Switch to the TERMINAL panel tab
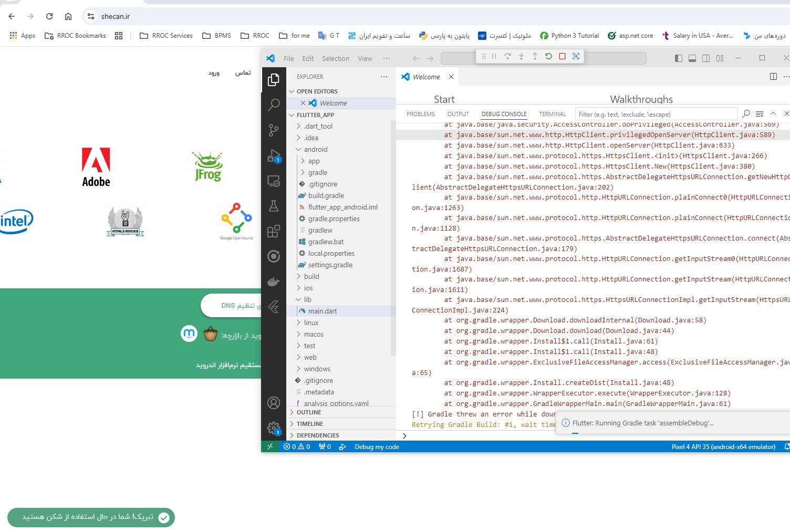790x532 pixels. 553,114
